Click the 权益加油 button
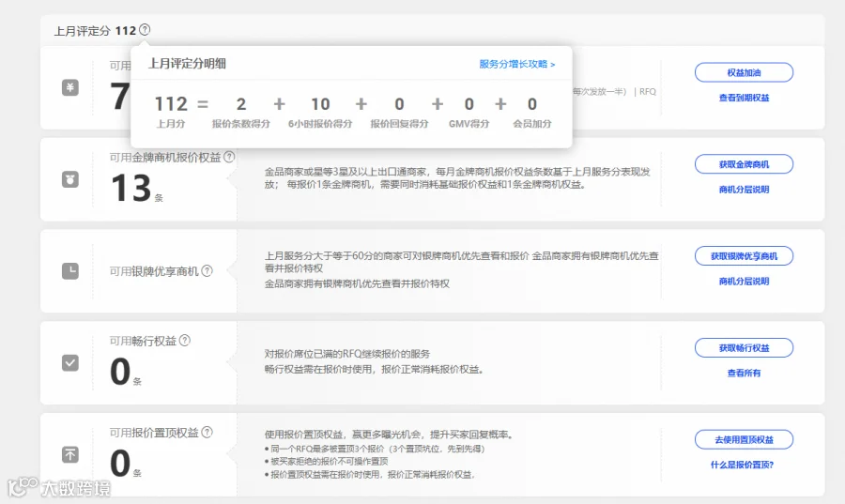The height and width of the screenshot is (504, 845). (744, 72)
